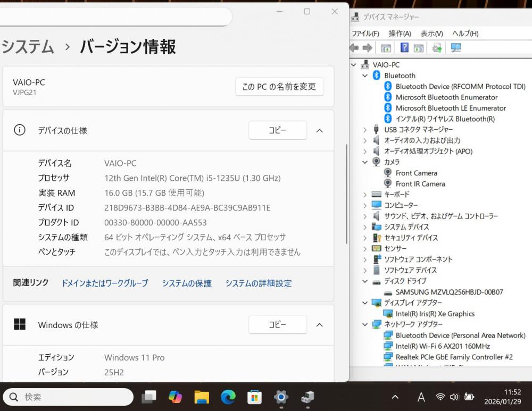Open システムの詳細設定 link
The height and width of the screenshot is (411, 532).
[258, 283]
